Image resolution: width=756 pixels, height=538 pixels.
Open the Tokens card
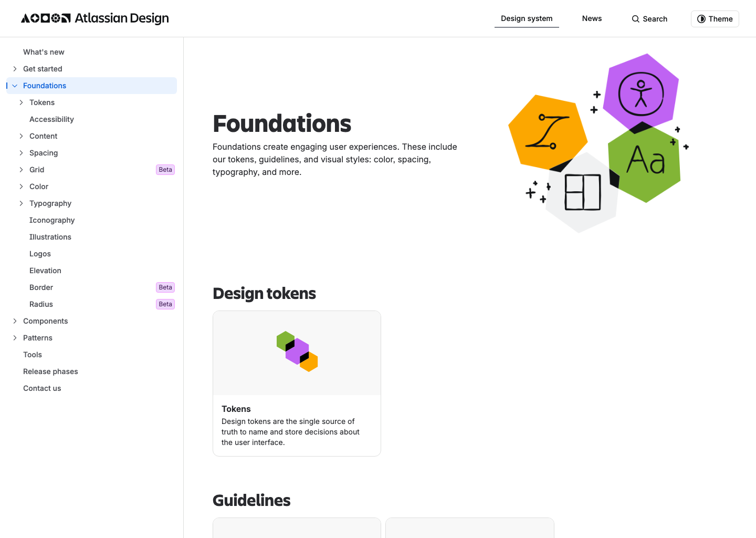tap(297, 384)
